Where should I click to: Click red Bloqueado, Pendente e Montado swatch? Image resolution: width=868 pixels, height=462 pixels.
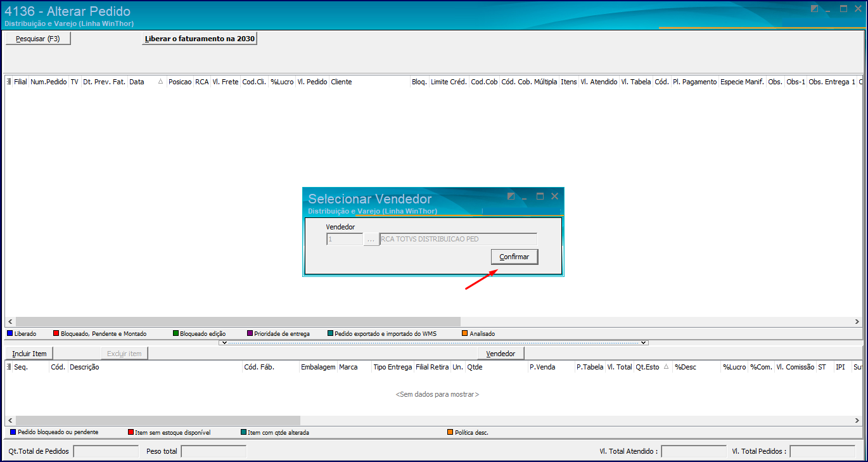[x=56, y=333]
